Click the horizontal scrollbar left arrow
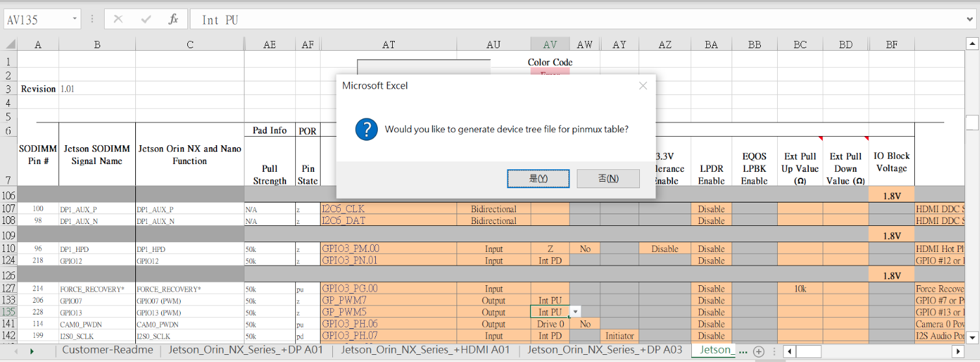This screenshot has height=362, width=980. (789, 352)
